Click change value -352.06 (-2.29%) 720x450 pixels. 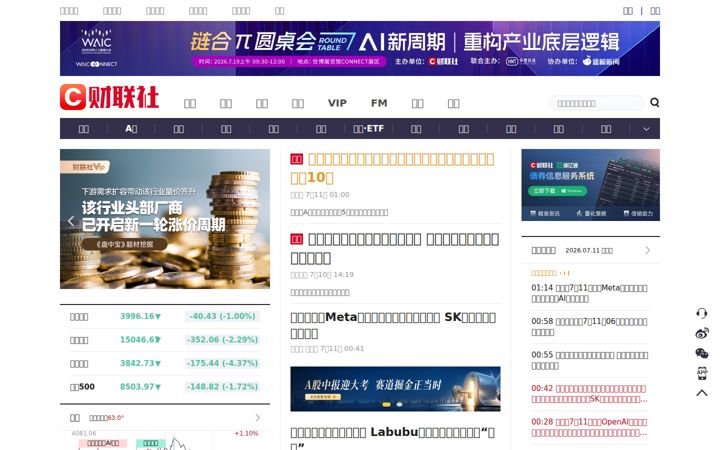[223, 340]
